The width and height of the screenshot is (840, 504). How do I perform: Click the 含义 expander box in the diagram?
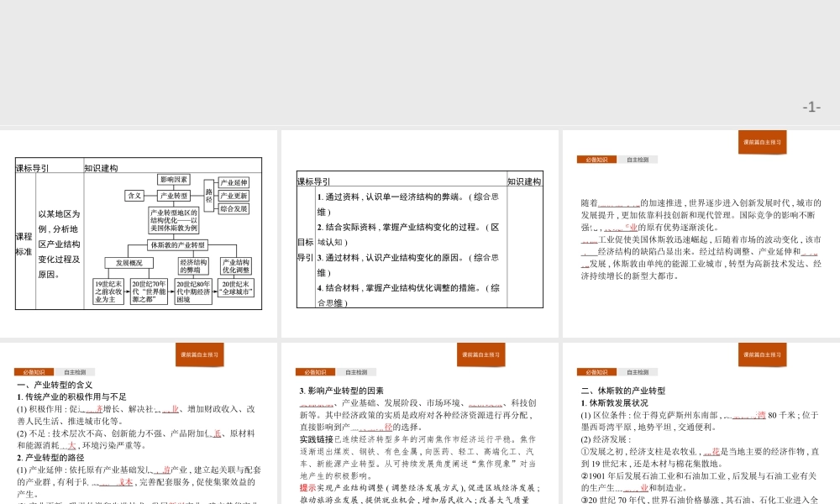pos(134,196)
